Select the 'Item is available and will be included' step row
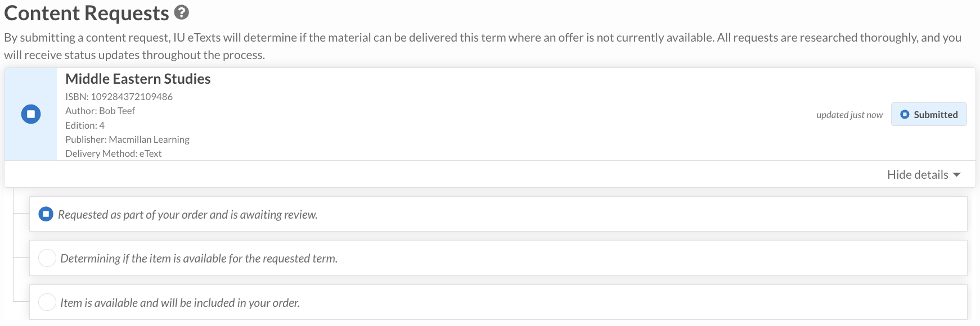980x326 pixels. (498, 302)
